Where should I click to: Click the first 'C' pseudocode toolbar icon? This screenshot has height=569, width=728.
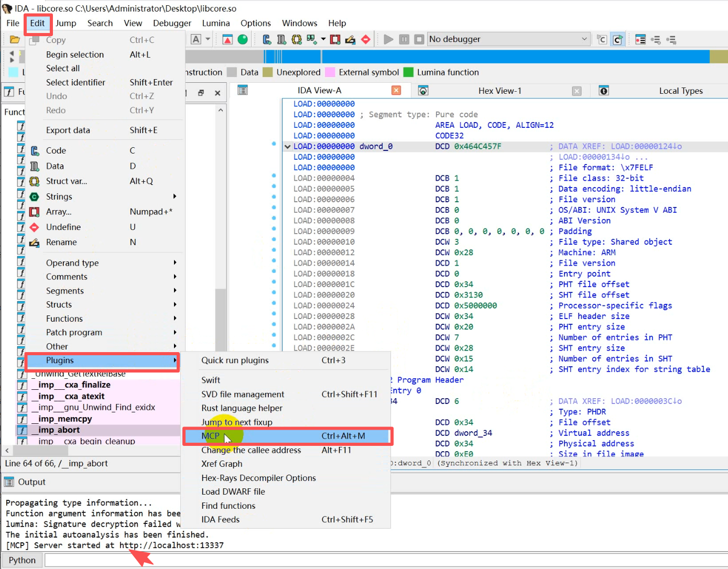coord(602,39)
